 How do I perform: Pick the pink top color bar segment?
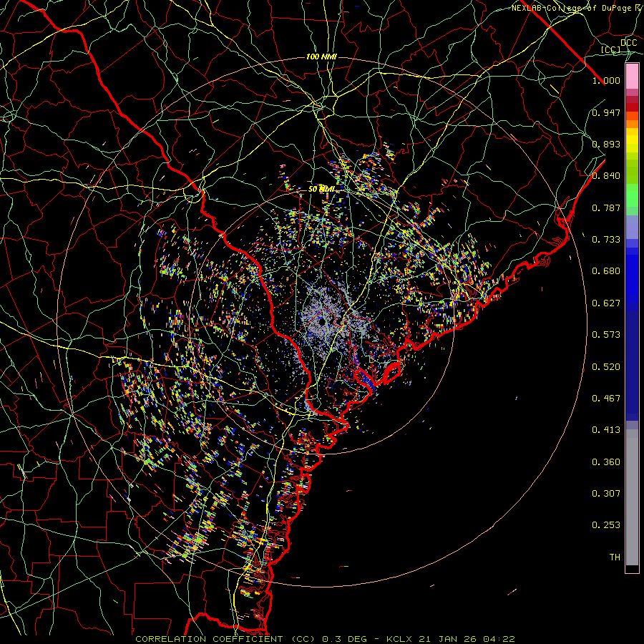tap(632, 77)
